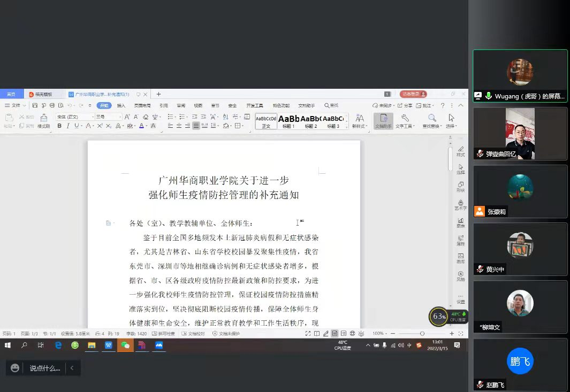Open WeChat from the Windows taskbar
570x392 pixels.
tap(125, 345)
